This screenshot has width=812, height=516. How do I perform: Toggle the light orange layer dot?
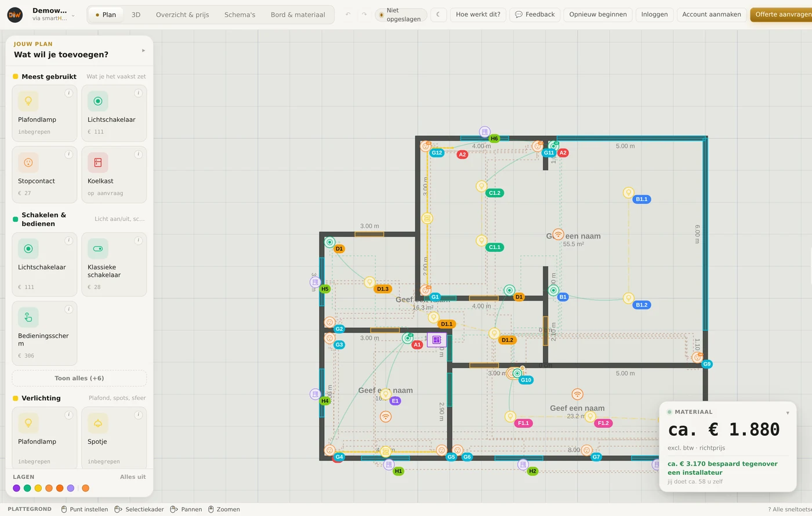[x=49, y=488]
